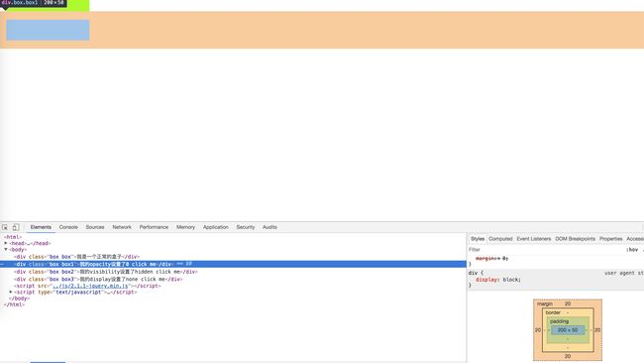Click the bottom margin value 20 in the box model

pyautogui.click(x=567, y=356)
